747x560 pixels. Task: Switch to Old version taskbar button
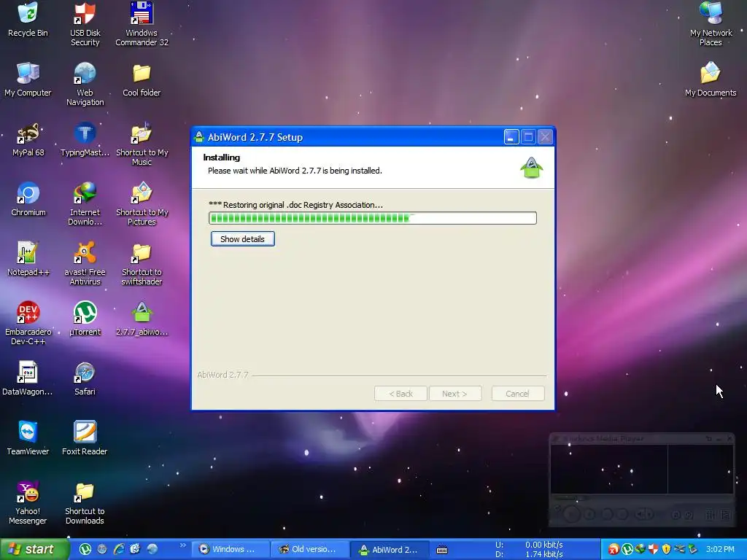point(309,549)
